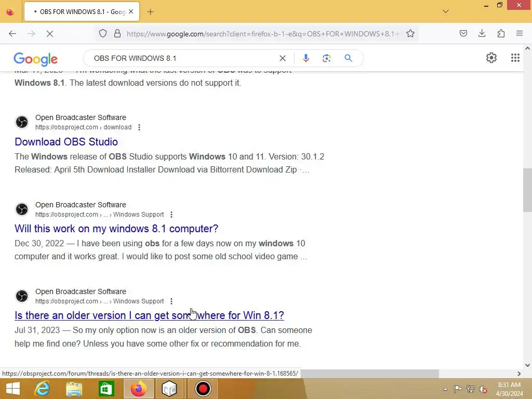This screenshot has width=532, height=399.
Task: Open the Action Center flag icon
Action: [x=458, y=389]
